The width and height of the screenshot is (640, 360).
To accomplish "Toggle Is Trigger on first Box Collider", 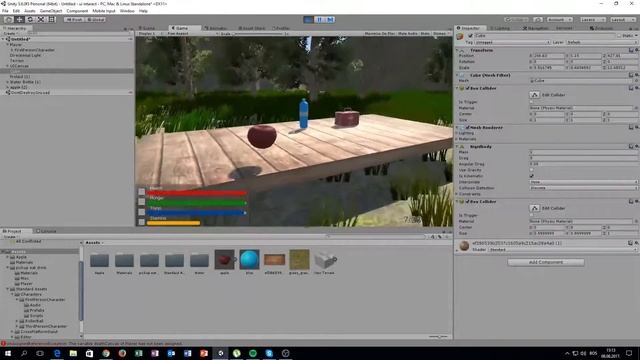I will click(x=531, y=102).
